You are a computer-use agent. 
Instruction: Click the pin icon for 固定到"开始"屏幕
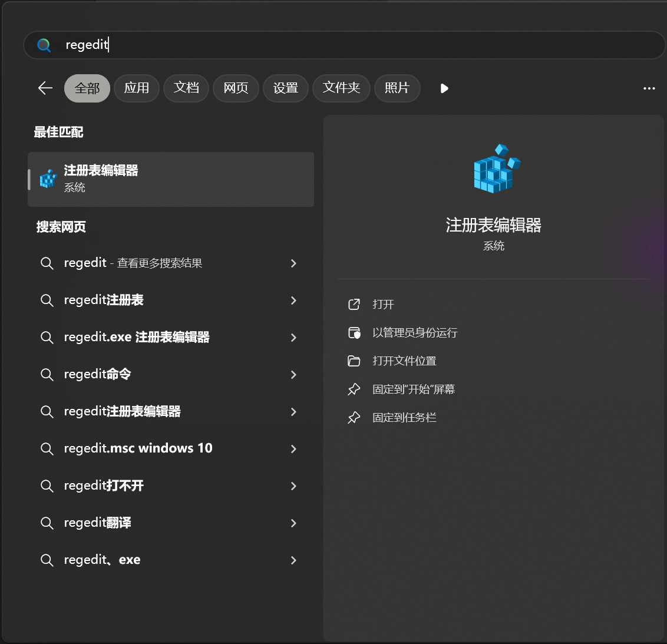(x=354, y=389)
